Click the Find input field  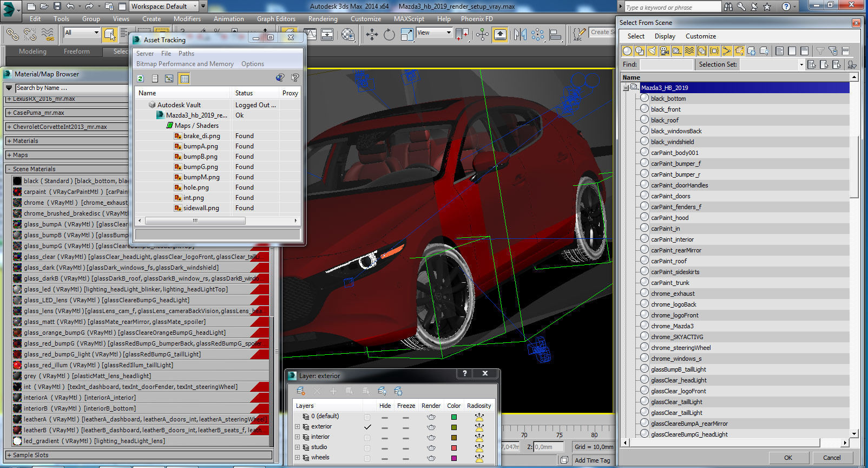pyautogui.click(x=666, y=64)
